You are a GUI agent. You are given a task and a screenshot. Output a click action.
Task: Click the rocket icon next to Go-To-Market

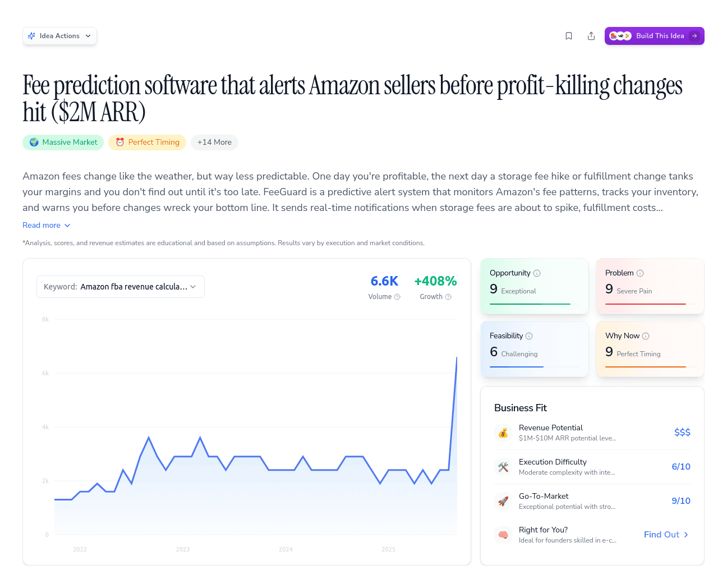pyautogui.click(x=503, y=500)
